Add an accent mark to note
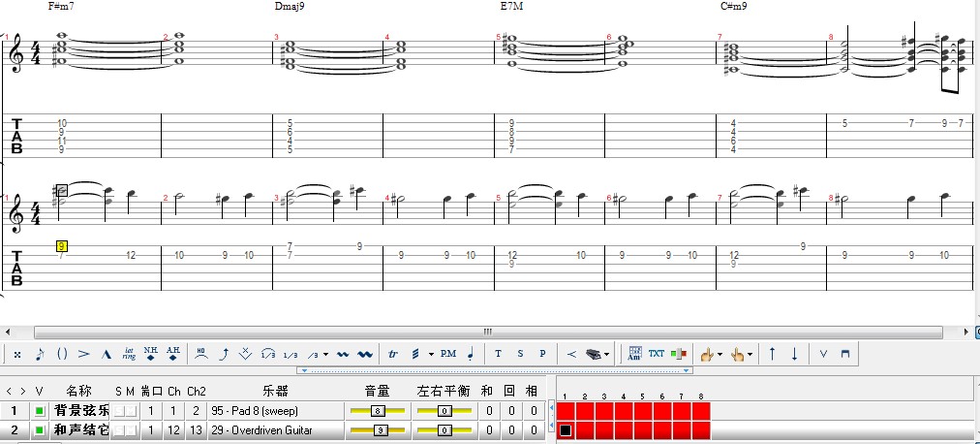This screenshot has width=980, height=444. pyautogui.click(x=84, y=354)
